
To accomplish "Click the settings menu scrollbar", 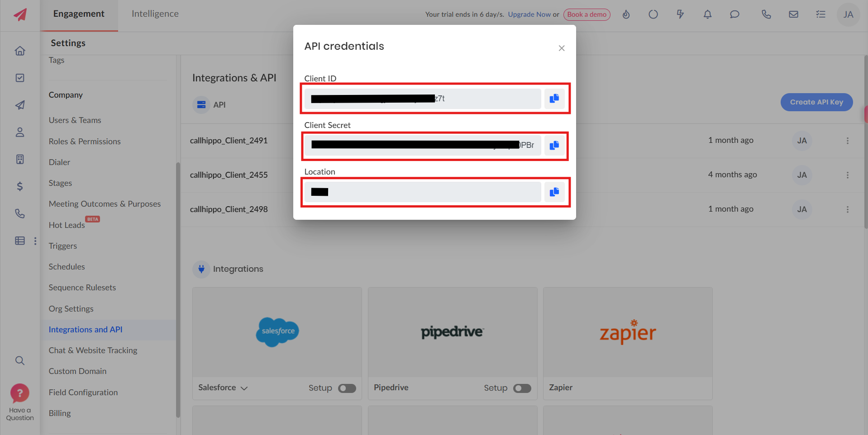I will pyautogui.click(x=178, y=289).
